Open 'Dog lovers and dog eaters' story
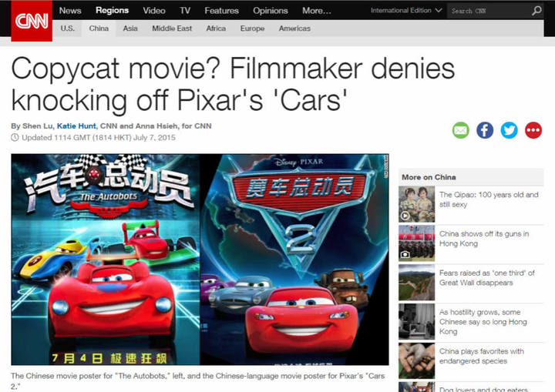The image size is (555, 392). [483, 389]
